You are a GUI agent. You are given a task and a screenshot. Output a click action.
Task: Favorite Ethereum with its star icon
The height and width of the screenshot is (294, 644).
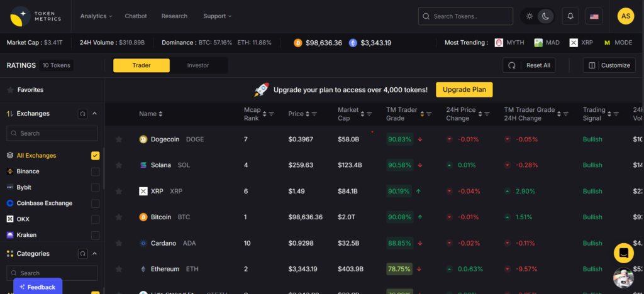click(119, 269)
